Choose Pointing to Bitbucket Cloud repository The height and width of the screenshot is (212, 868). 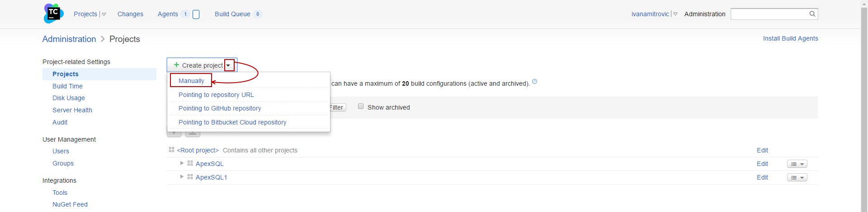tap(232, 122)
